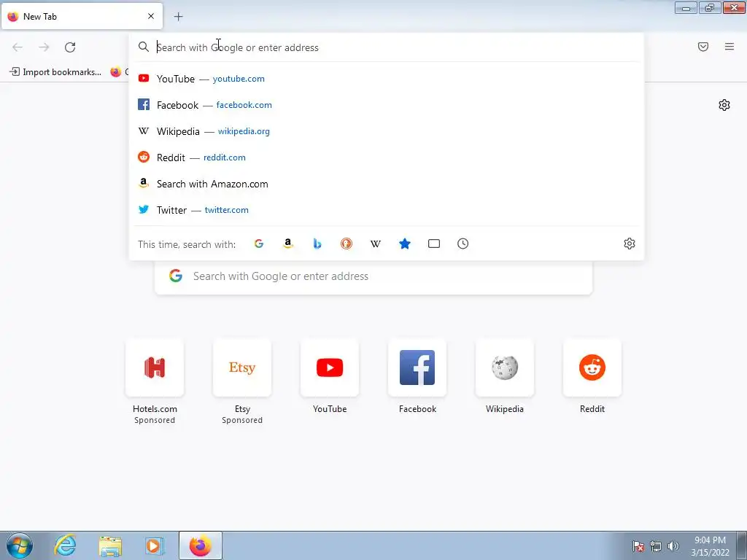The image size is (747, 560).
Task: Select Wikipedia suggestion in address dropdown
Action: pos(387,131)
